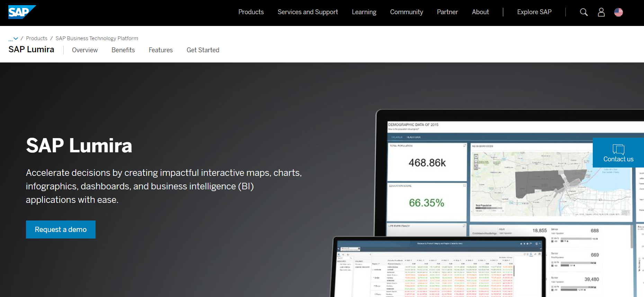Click the SAP logo

[22, 12]
